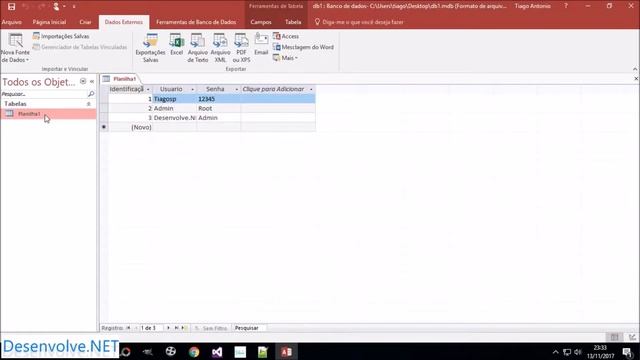Go to last record button
This screenshot has width=640, height=360.
click(x=176, y=328)
